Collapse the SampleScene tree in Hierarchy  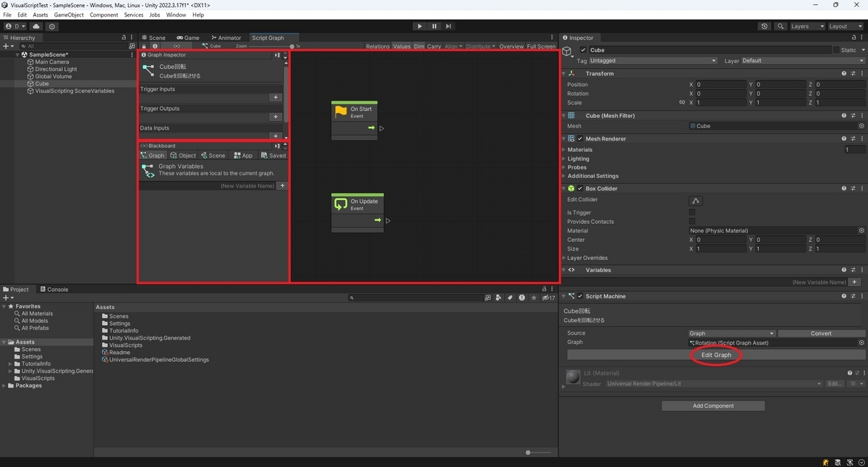click(x=17, y=54)
